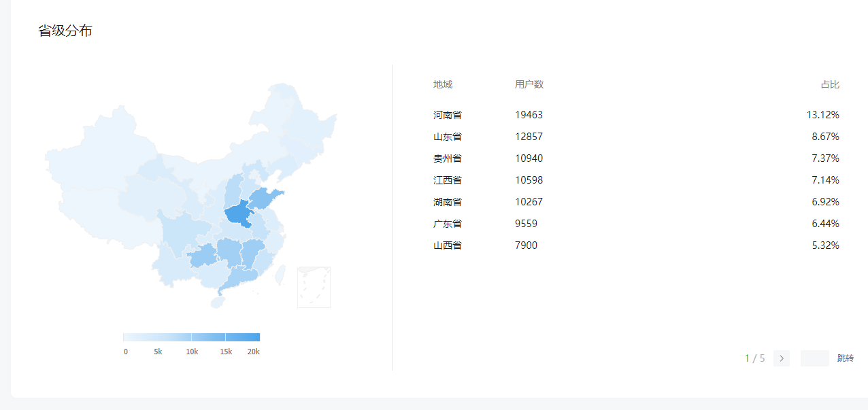Viewport: 868px width, 410px height.
Task: Click the 省级分布 section title
Action: (x=65, y=31)
